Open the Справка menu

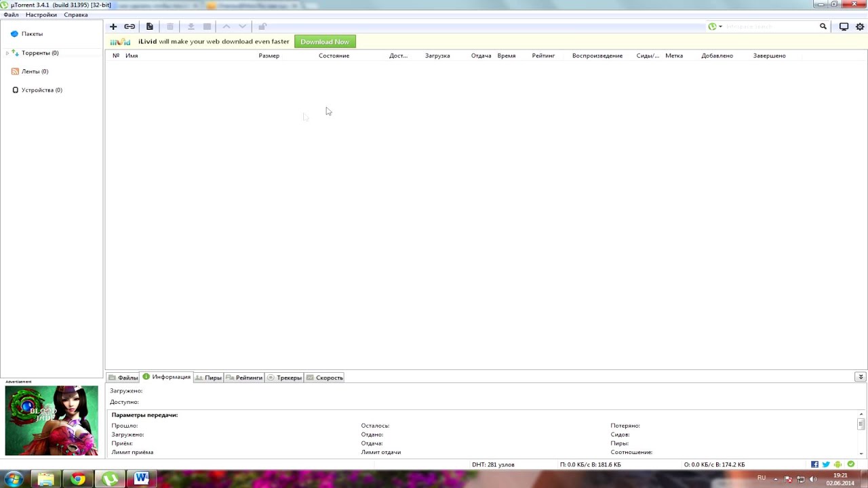coord(76,15)
